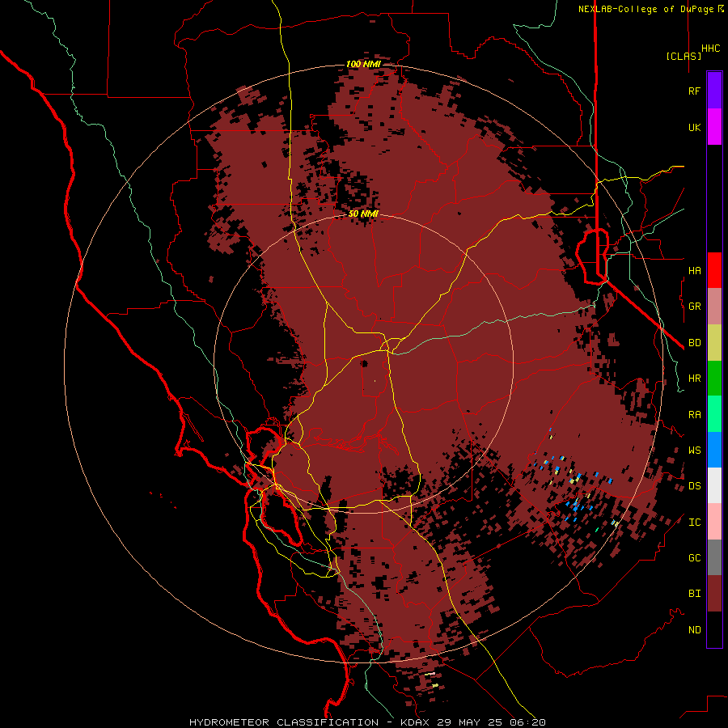Pick the dark red BI biological swatch
Viewport: 728px width, 728px height.
click(714, 594)
